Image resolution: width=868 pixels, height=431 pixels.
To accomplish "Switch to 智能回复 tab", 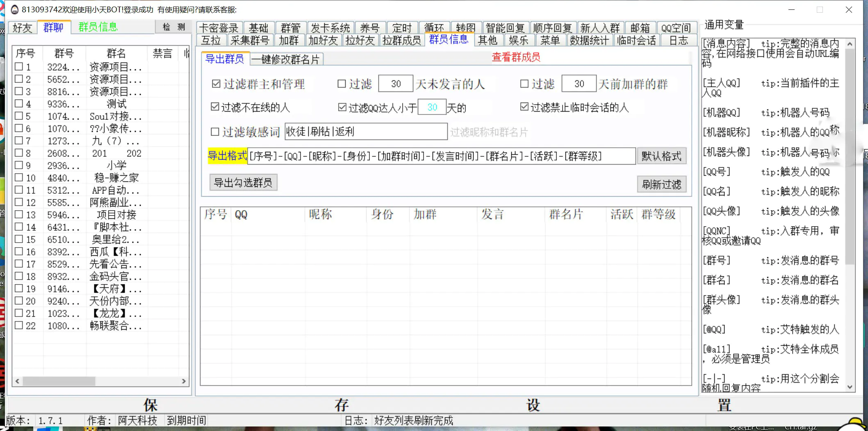I will pos(505,28).
